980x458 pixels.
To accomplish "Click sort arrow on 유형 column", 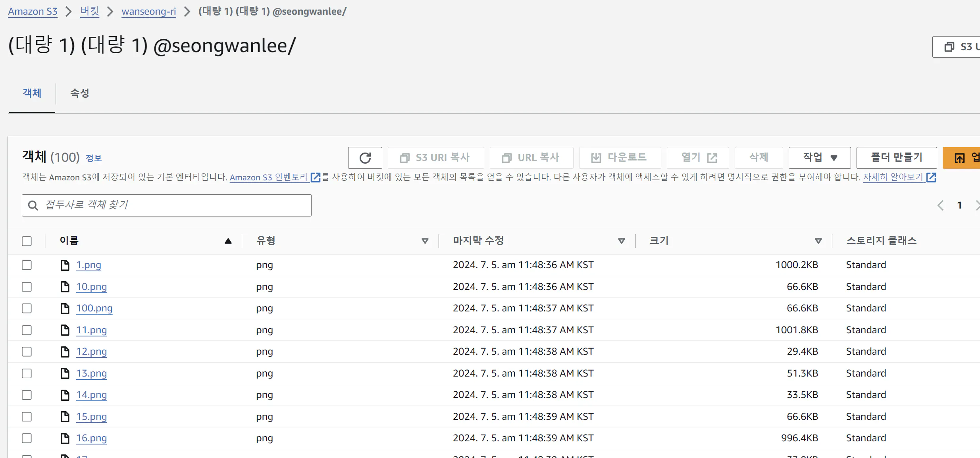I will tap(425, 241).
